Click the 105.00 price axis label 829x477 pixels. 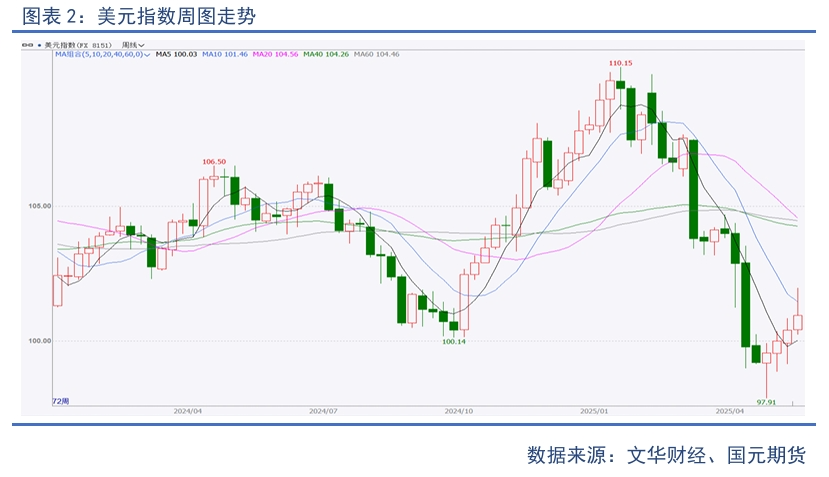40,206
